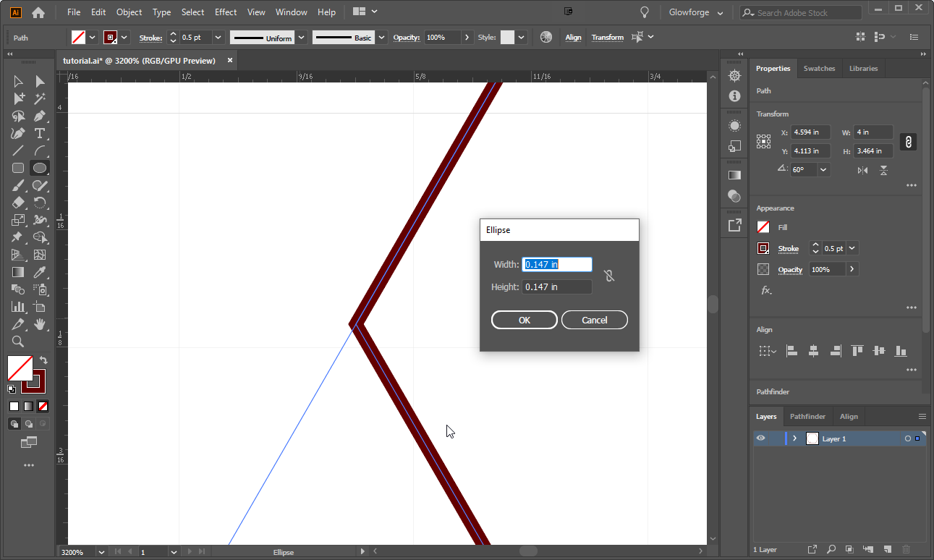
Task: Open the Object menu
Action: click(129, 12)
